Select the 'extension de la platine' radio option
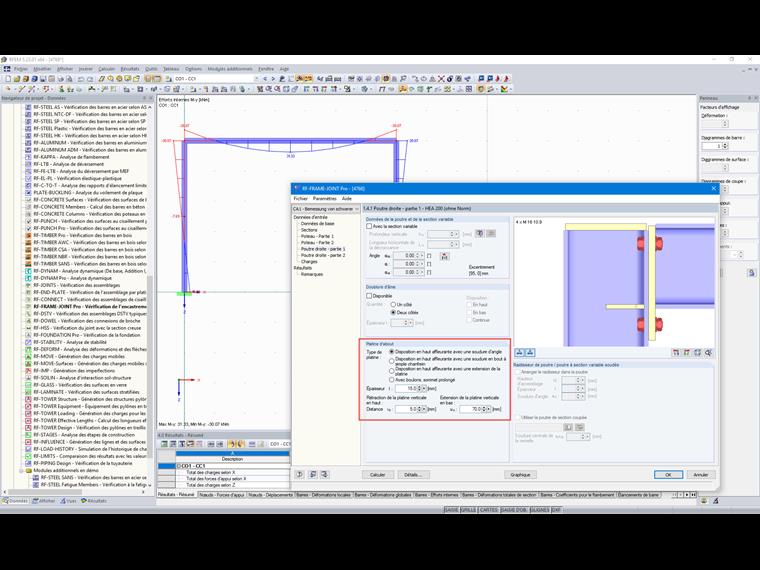This screenshot has width=760, height=570. [x=392, y=371]
